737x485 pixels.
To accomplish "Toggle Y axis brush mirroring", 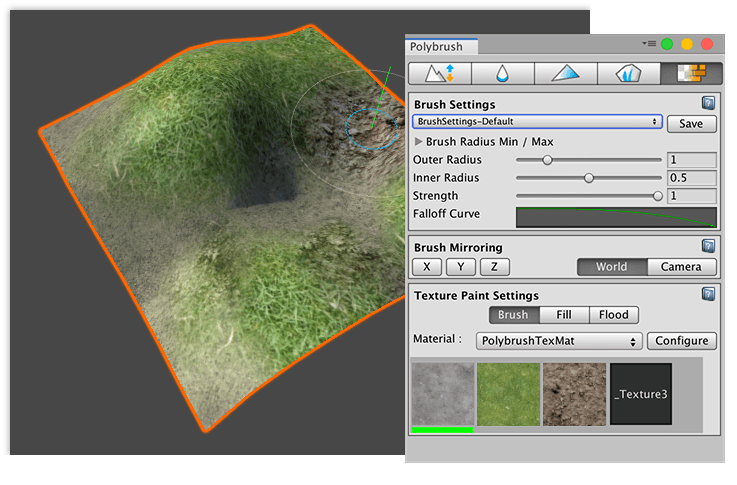I will 460,267.
